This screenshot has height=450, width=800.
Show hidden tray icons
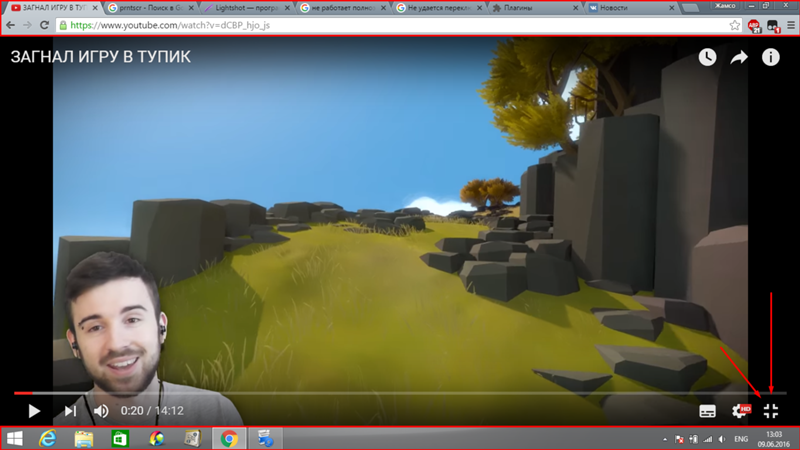coord(665,439)
